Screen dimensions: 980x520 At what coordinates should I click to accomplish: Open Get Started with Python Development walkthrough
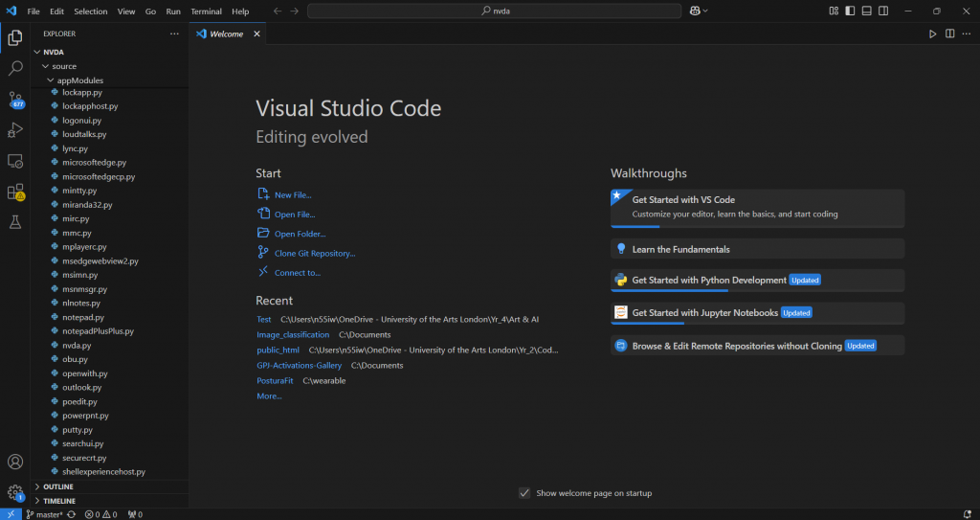tap(757, 281)
